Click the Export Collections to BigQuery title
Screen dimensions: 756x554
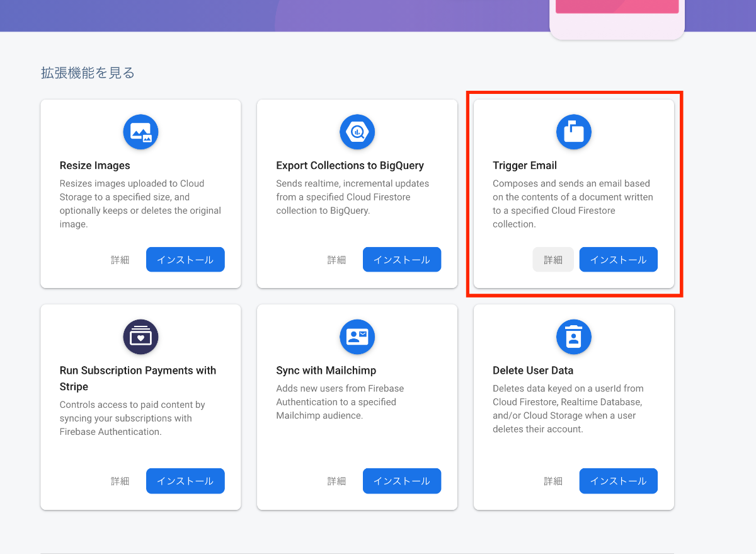pos(350,166)
